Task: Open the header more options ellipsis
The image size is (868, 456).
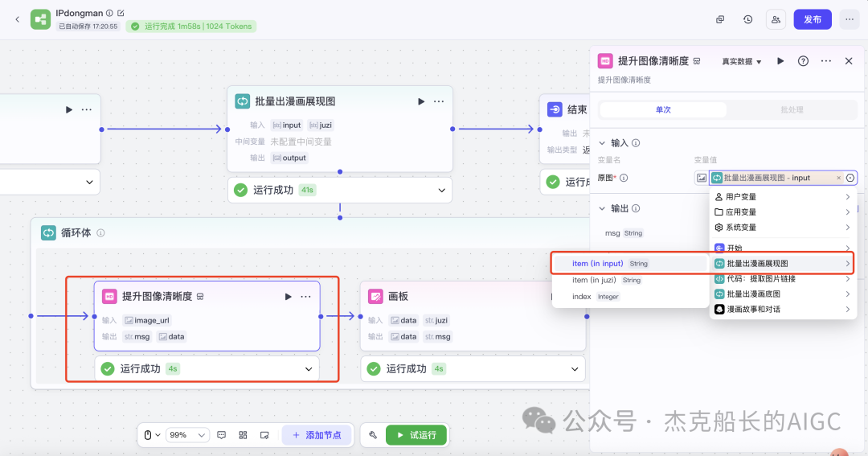Action: coord(850,19)
